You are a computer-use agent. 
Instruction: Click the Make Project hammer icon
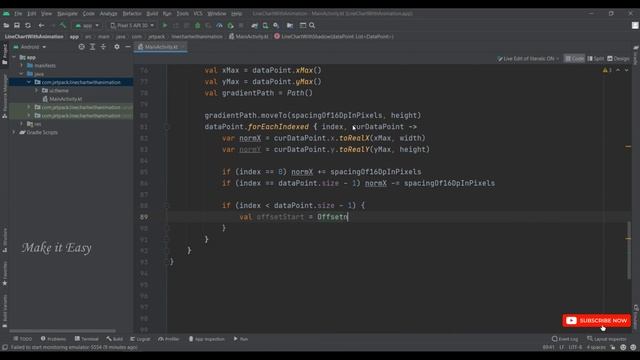coord(63,25)
